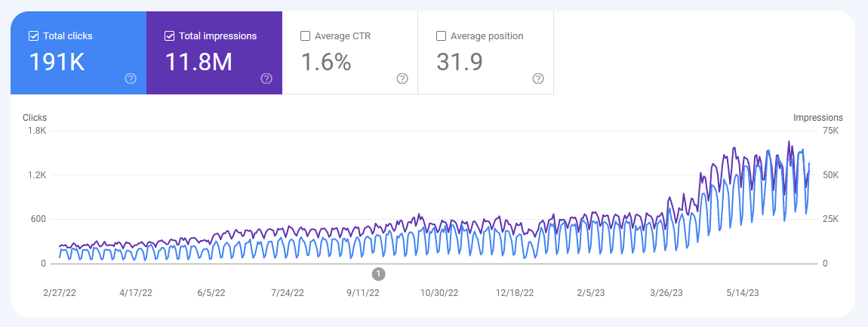Open help icon on Total clicks card
The width and height of the screenshot is (868, 327).
(x=131, y=79)
